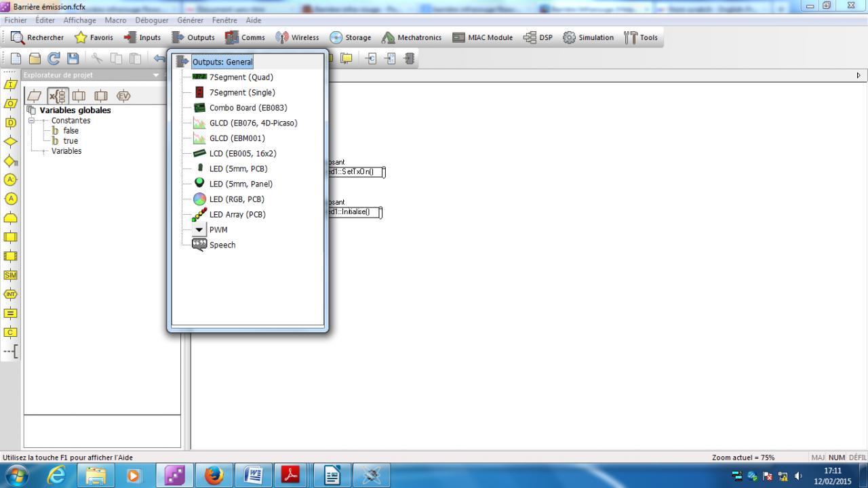The height and width of the screenshot is (488, 868).
Task: Add an Input flowchart icon
Action: tap(11, 85)
